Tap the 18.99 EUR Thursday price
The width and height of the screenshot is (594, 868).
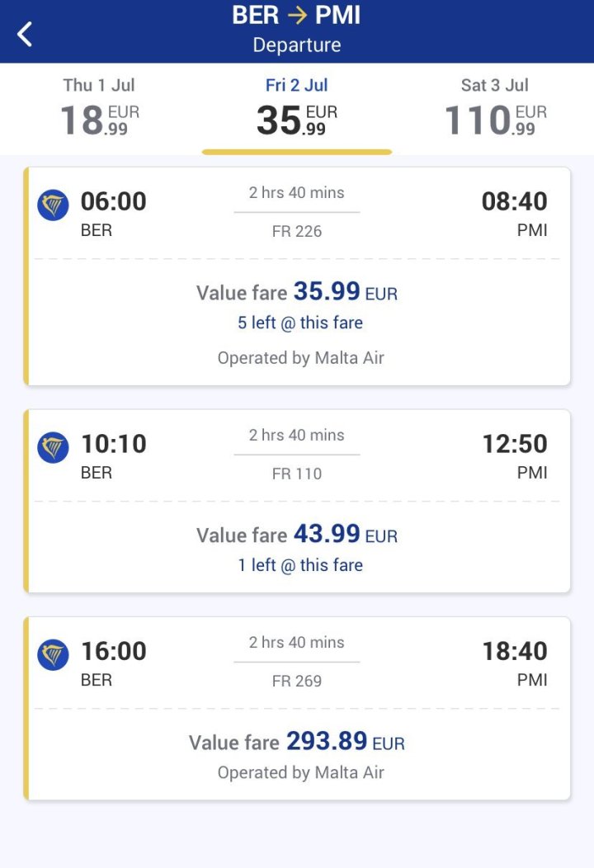click(99, 120)
